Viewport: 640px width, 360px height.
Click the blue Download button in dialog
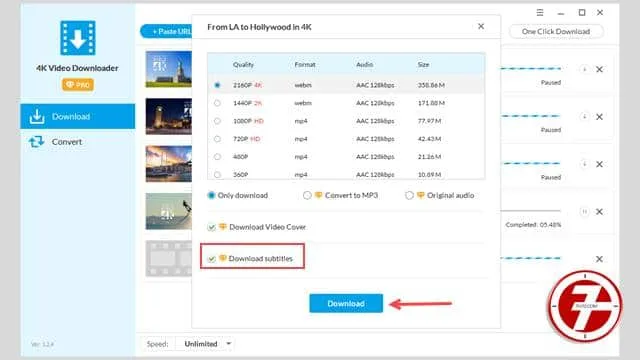pyautogui.click(x=346, y=303)
